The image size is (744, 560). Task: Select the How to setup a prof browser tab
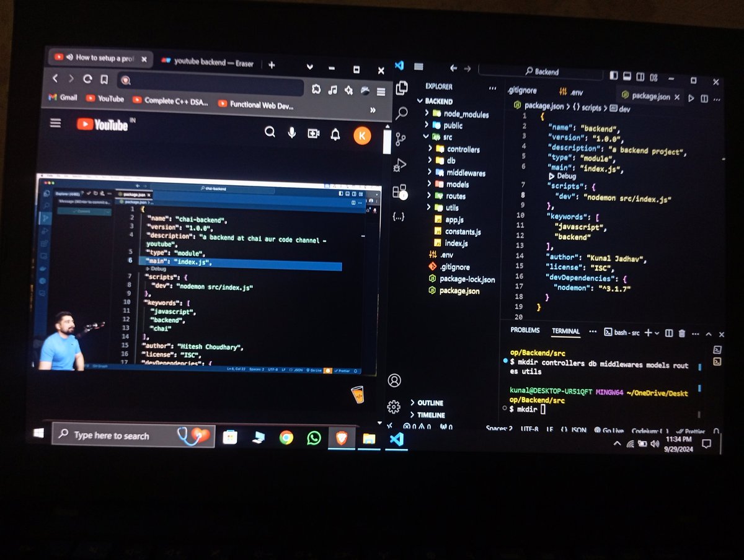pyautogui.click(x=101, y=58)
